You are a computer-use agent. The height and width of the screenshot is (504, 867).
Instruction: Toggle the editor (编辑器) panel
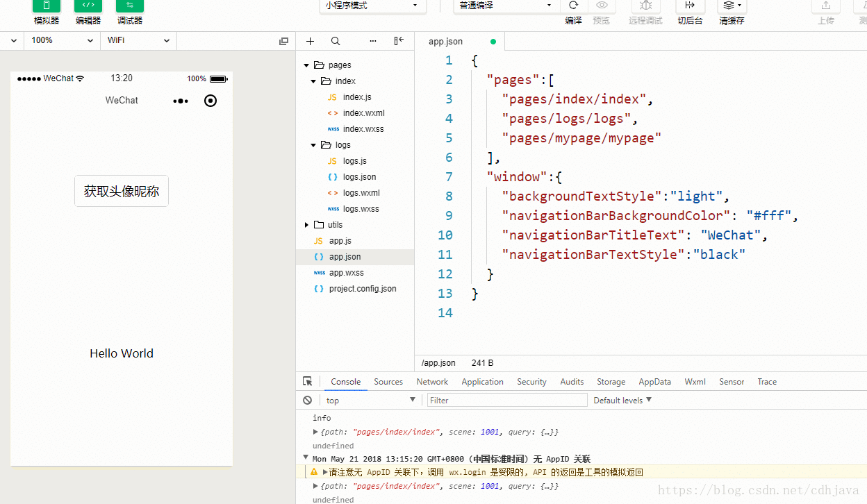(x=88, y=6)
